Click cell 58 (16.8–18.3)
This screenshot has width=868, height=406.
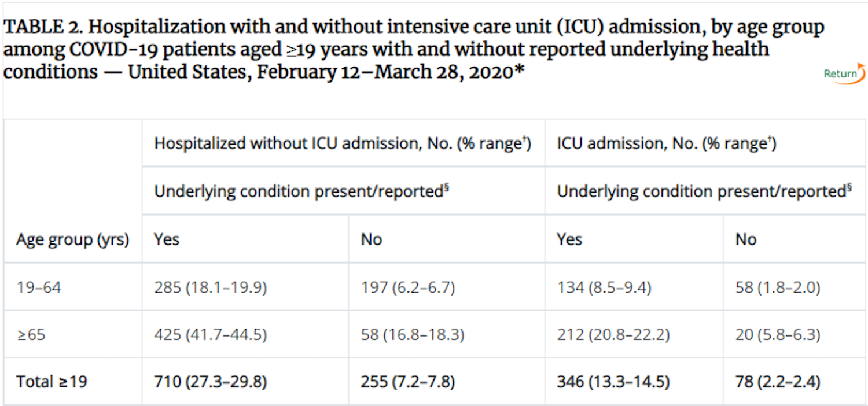[x=413, y=334]
